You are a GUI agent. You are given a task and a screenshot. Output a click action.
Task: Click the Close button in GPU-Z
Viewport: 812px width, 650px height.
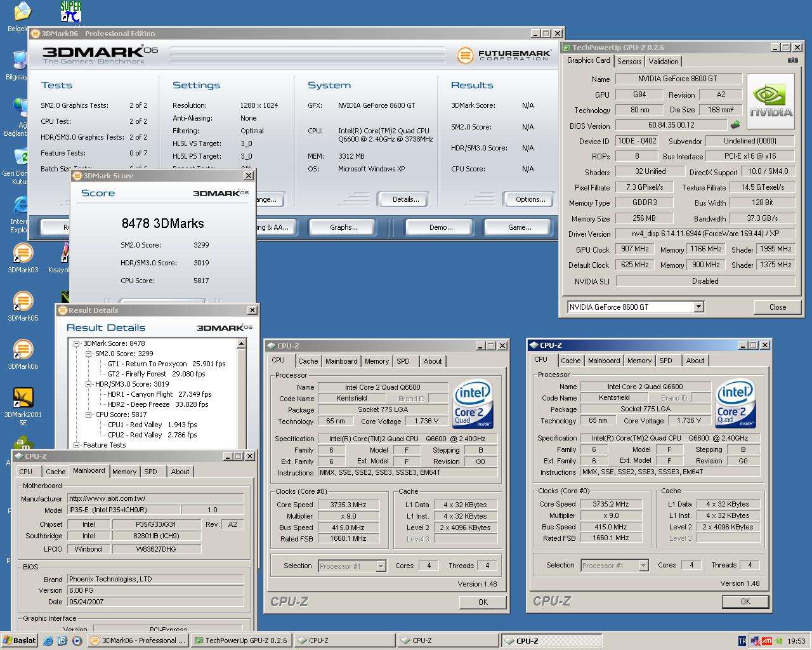pos(778,307)
